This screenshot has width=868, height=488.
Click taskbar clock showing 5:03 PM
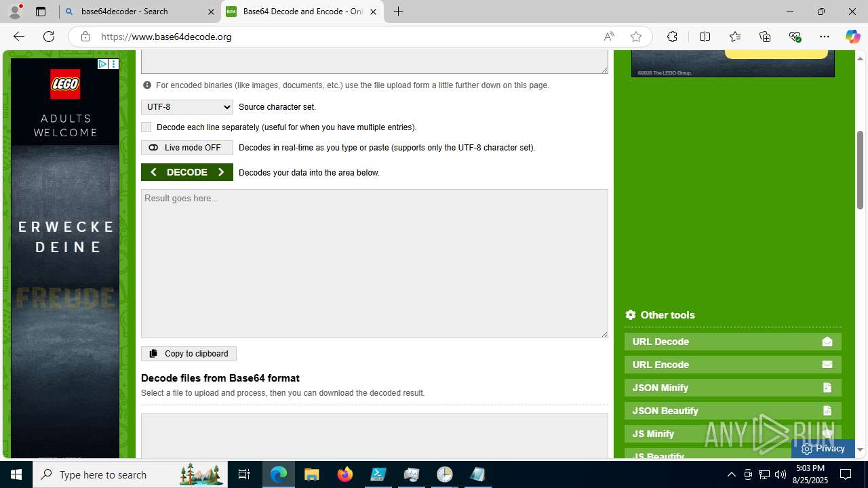(x=810, y=474)
